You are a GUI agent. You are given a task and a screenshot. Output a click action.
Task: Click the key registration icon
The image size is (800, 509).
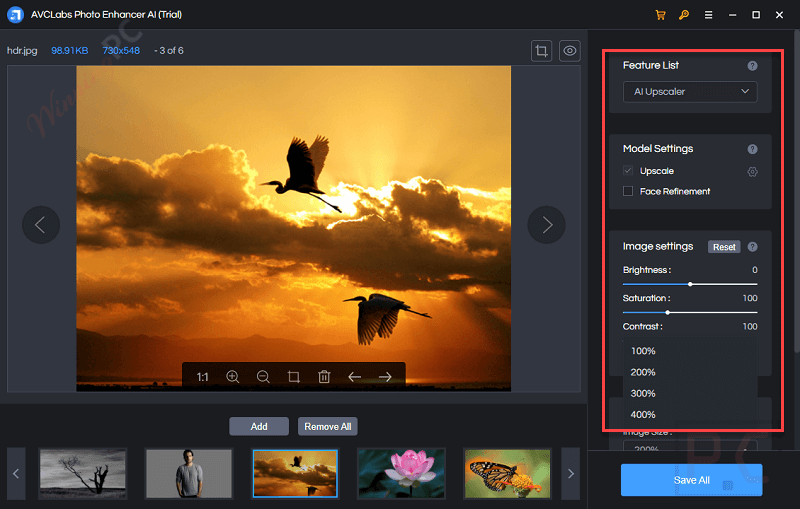tap(684, 15)
